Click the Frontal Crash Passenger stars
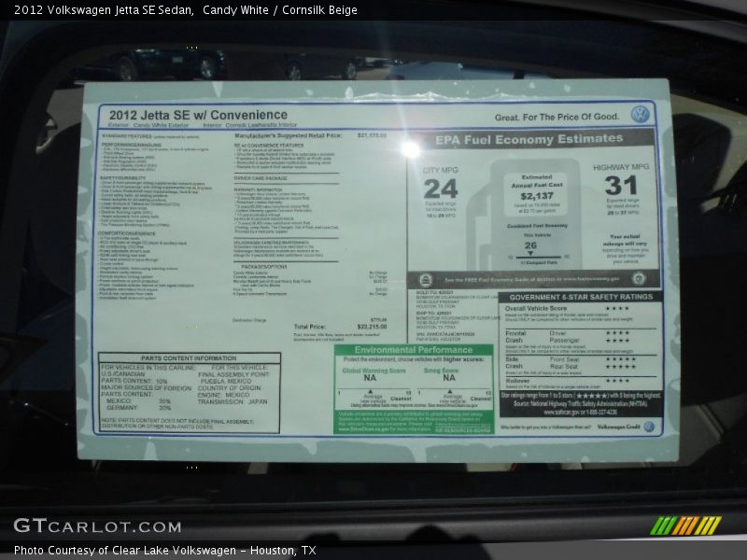This screenshot has width=747, height=560. pyautogui.click(x=617, y=341)
